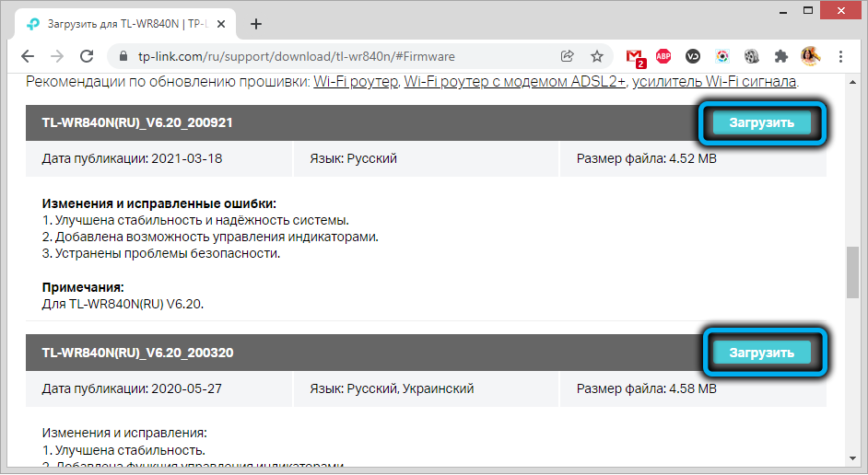Open the Chrome three-dot menu
868x475 pixels.
coord(840,56)
